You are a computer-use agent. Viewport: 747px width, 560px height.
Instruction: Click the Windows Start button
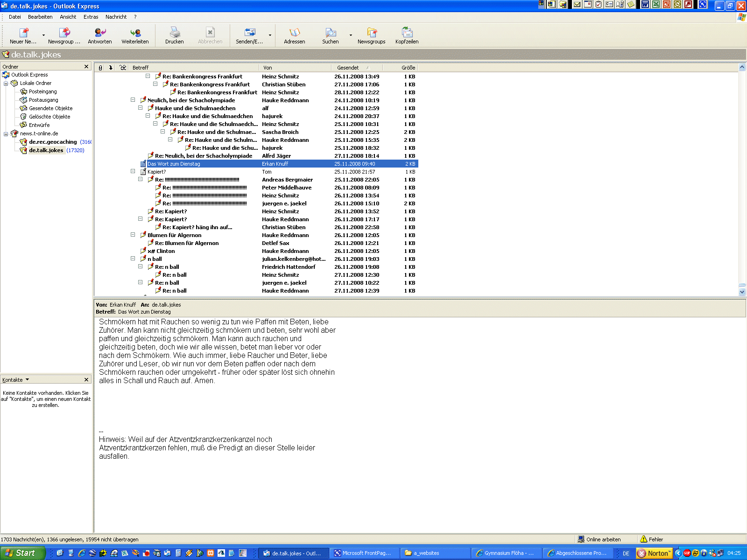click(x=22, y=553)
